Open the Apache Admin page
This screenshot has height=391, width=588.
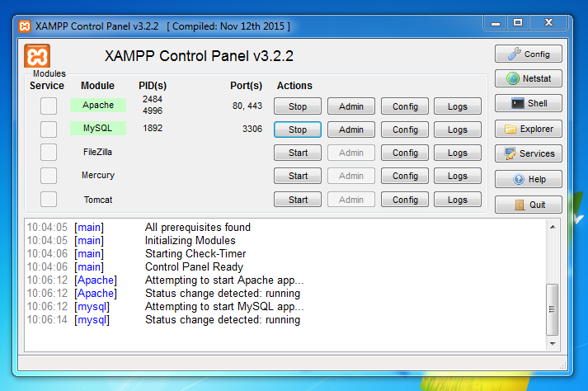click(351, 106)
